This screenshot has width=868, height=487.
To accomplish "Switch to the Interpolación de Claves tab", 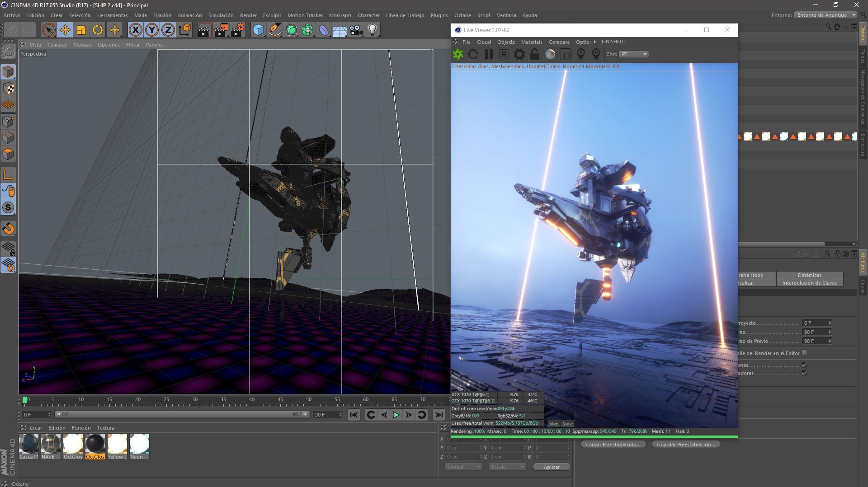I will (x=809, y=283).
